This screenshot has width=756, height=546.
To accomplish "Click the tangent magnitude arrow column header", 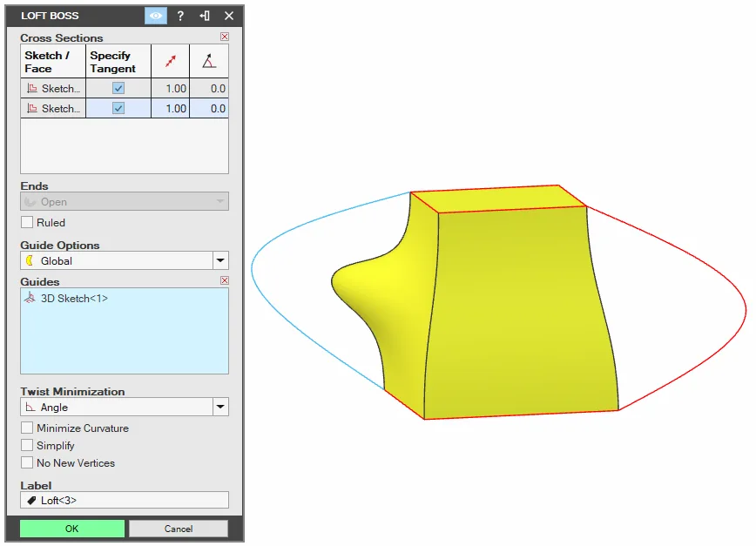I will tap(171, 61).
